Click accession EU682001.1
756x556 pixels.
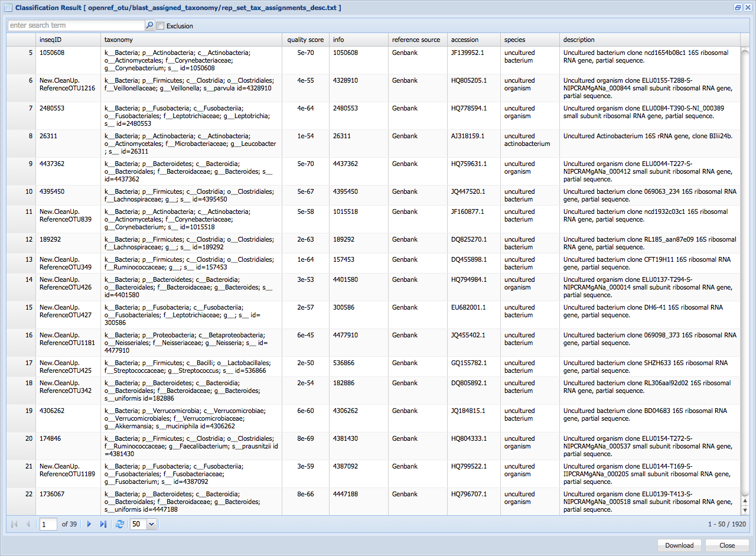tap(468, 307)
